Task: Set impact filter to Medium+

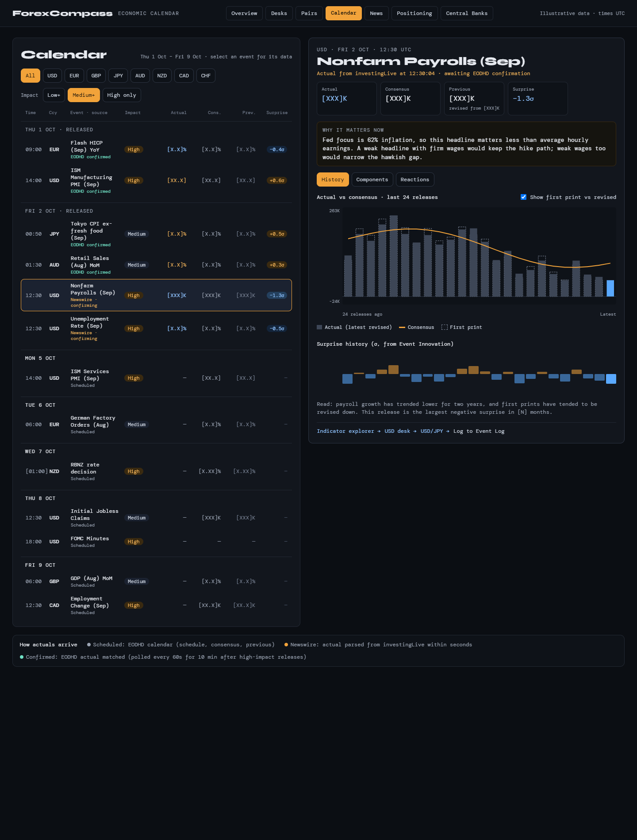Action: 84,95
